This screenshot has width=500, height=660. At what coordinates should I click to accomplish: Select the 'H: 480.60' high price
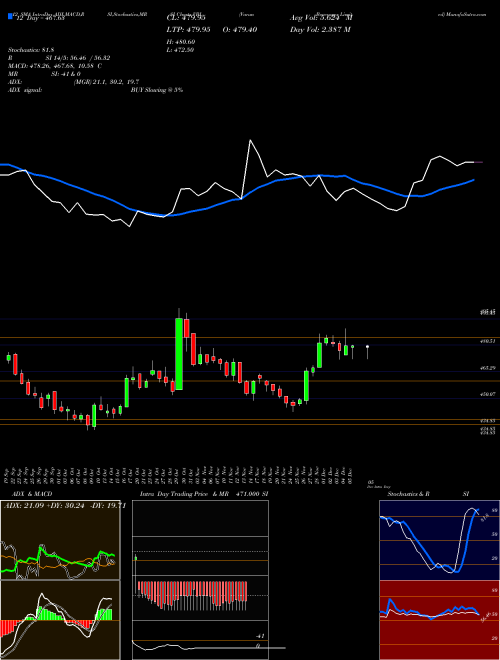183,42
